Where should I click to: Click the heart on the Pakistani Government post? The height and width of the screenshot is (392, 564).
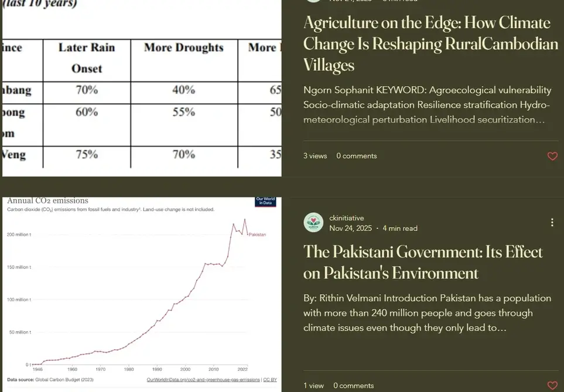point(552,386)
